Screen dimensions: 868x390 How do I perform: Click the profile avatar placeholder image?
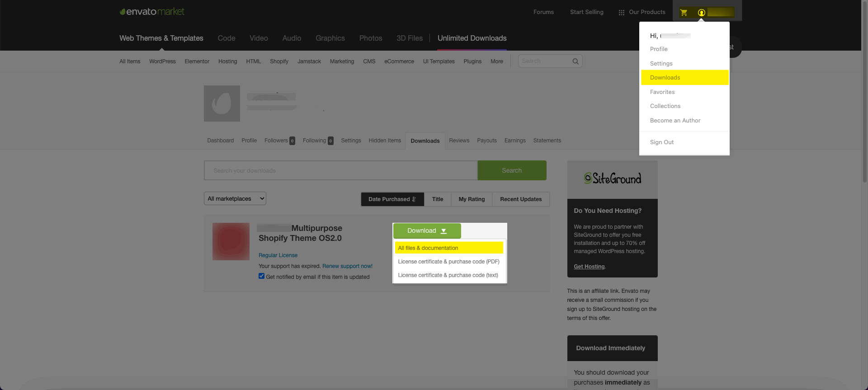point(222,103)
